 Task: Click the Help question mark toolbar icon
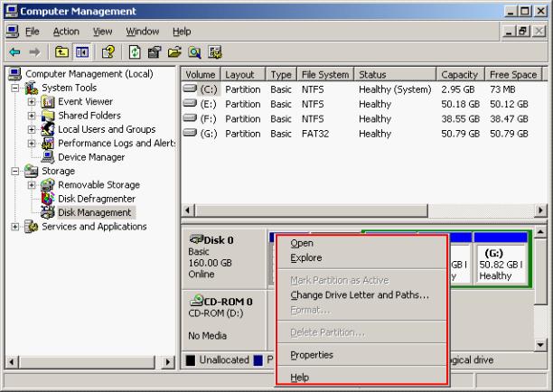coord(108,52)
